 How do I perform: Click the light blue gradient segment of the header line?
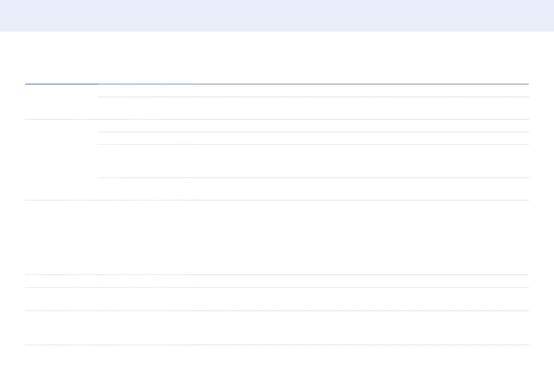click(x=146, y=84)
